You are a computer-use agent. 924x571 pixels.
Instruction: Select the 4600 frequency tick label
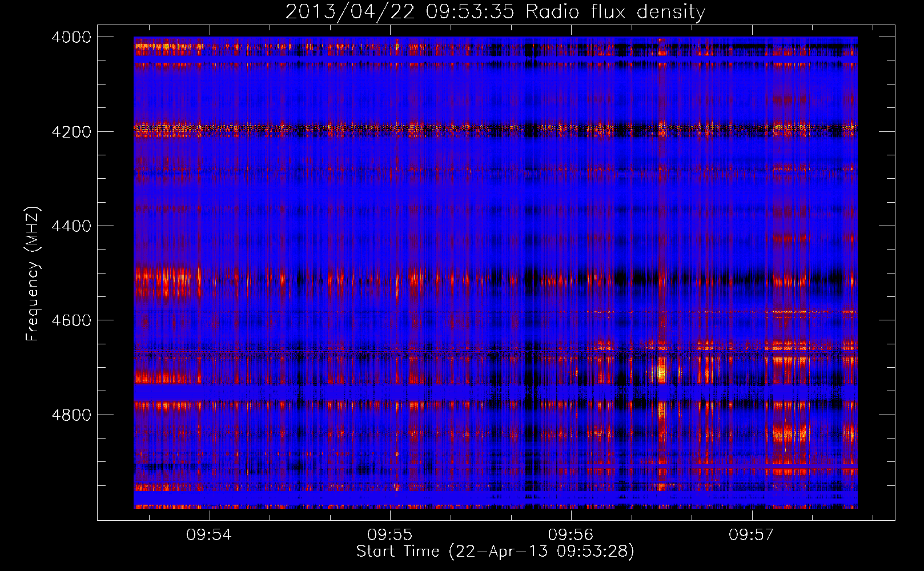(x=71, y=320)
